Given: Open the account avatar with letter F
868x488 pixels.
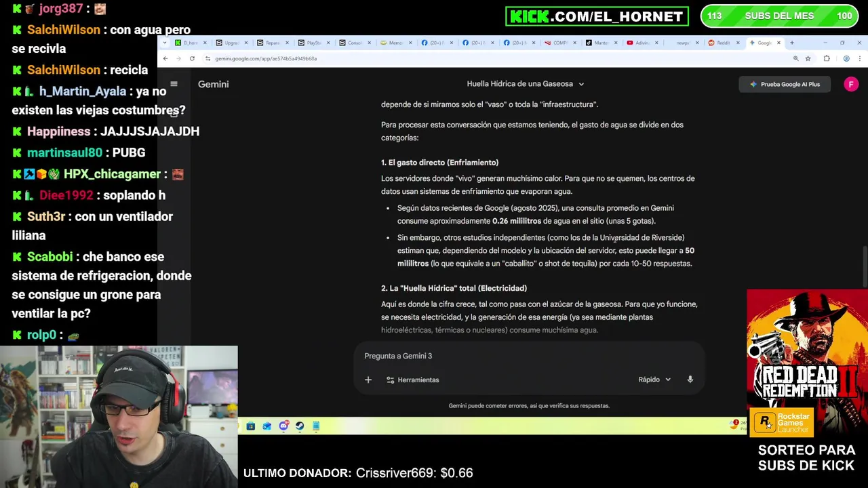Looking at the screenshot, I should (x=850, y=84).
